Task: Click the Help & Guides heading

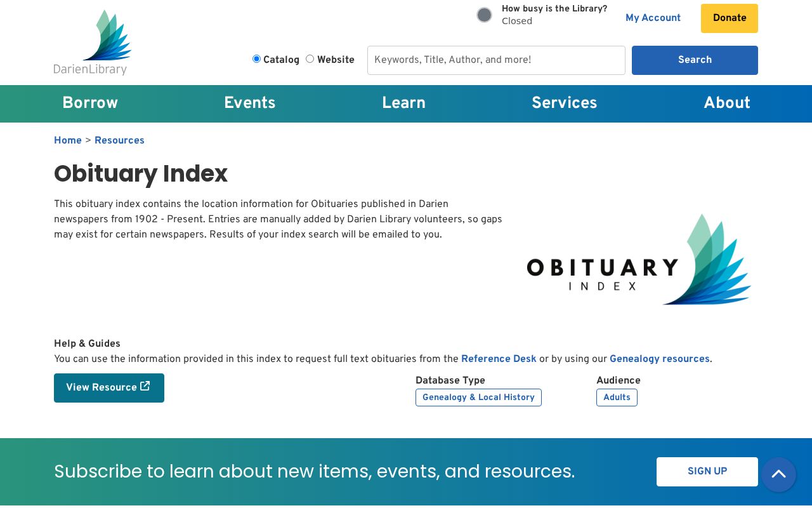Action: (x=87, y=344)
